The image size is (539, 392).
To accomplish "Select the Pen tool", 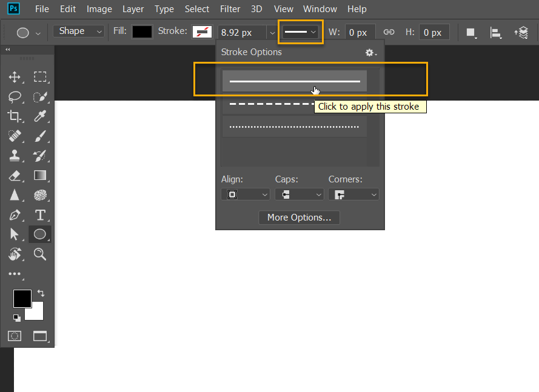I will point(15,214).
